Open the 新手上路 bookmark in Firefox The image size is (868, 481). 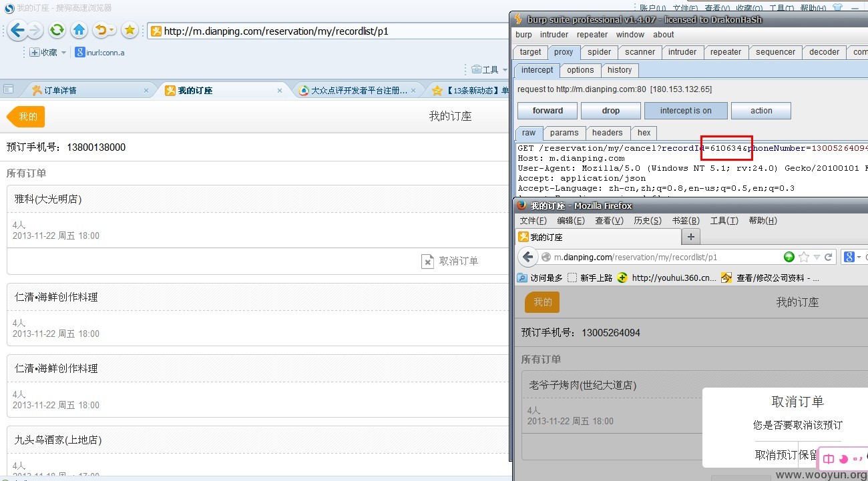coord(590,278)
